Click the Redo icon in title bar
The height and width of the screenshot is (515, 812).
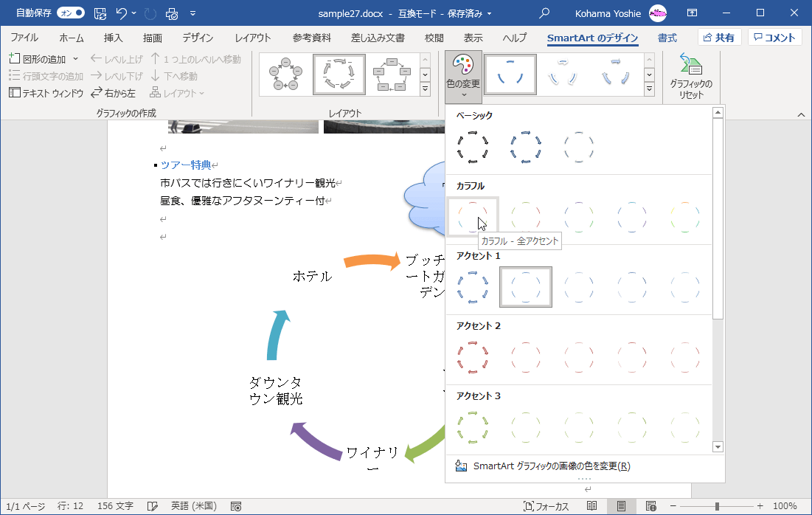tap(150, 13)
